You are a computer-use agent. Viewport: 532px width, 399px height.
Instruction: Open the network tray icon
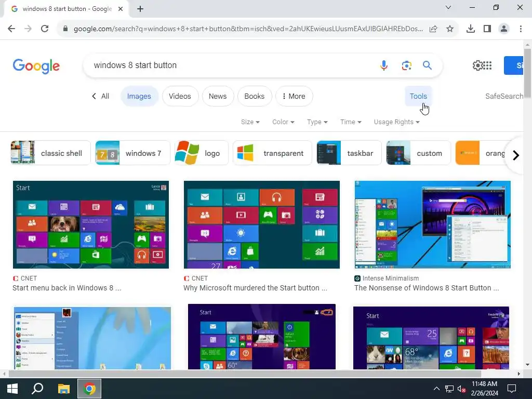coord(449,389)
